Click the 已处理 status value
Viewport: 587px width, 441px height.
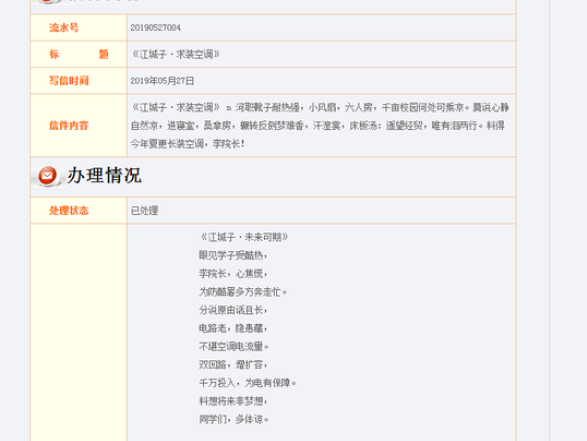[144, 210]
